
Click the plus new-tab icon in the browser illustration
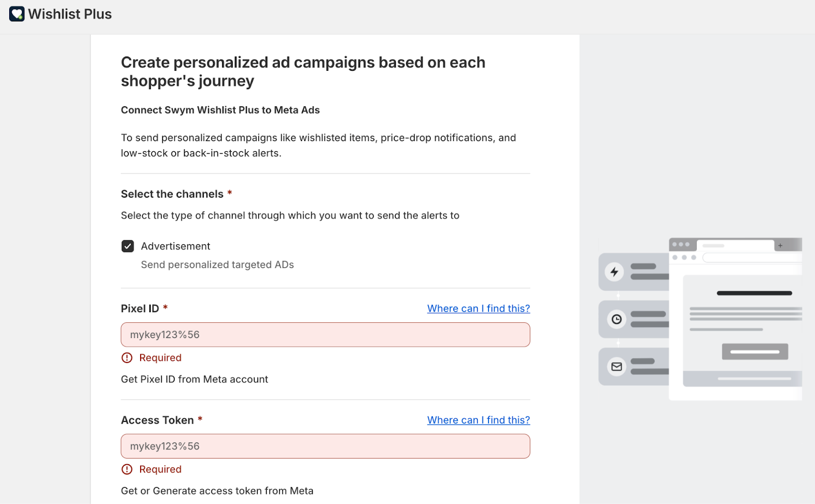780,245
